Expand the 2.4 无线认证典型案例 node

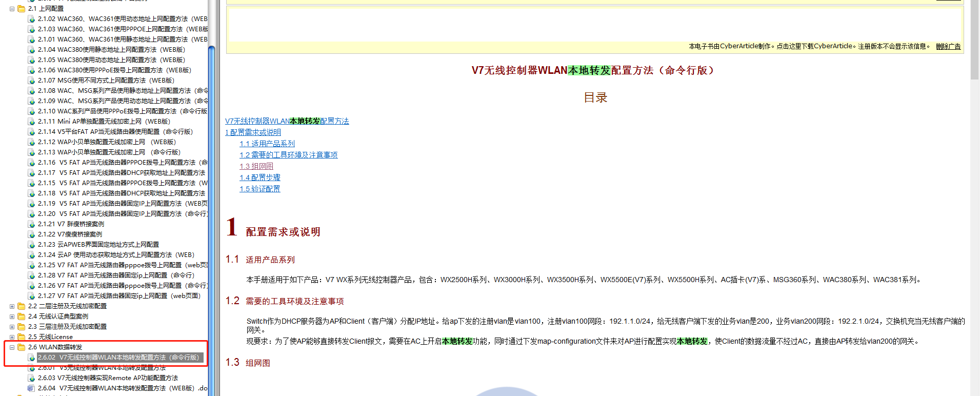tap(12, 316)
